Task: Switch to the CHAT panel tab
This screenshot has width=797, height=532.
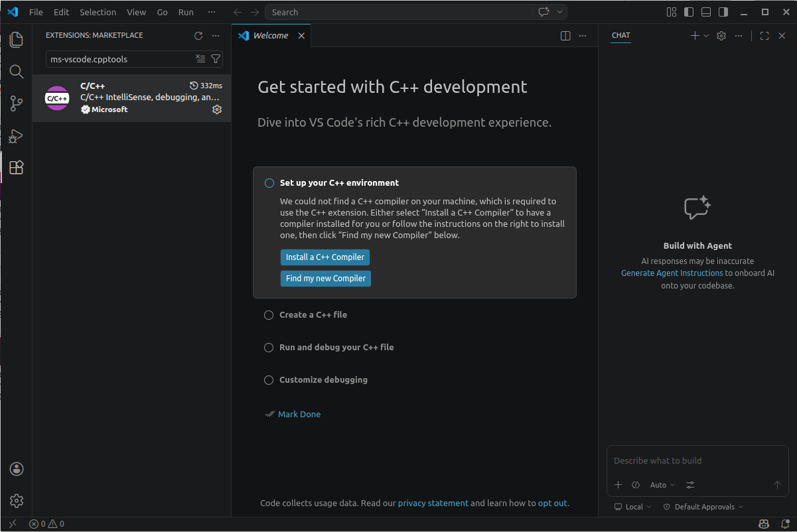Action: pyautogui.click(x=621, y=36)
